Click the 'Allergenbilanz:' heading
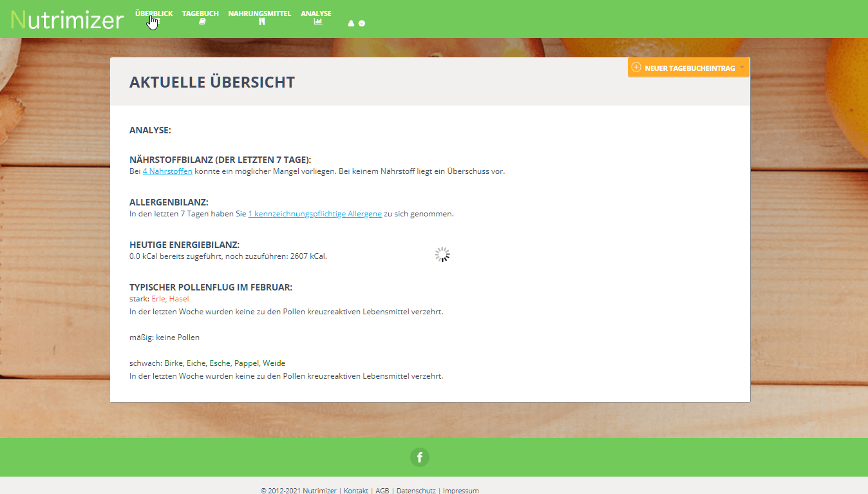 coord(169,202)
